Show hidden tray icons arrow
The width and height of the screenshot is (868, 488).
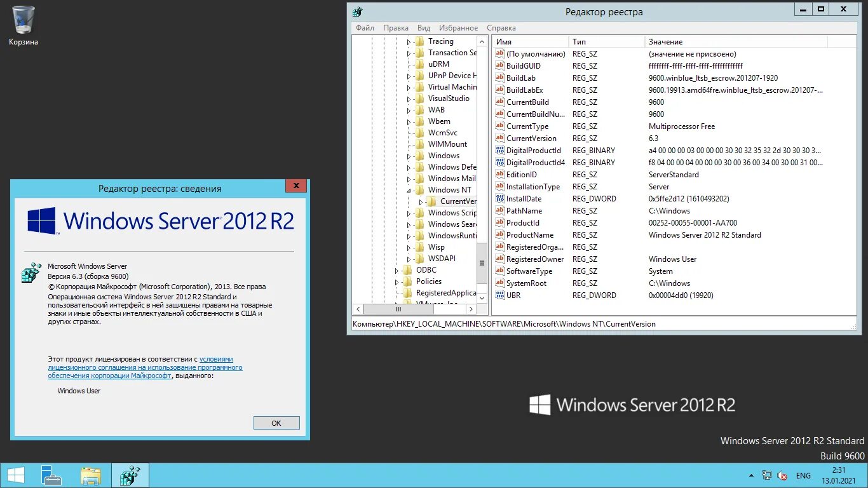pyautogui.click(x=752, y=475)
